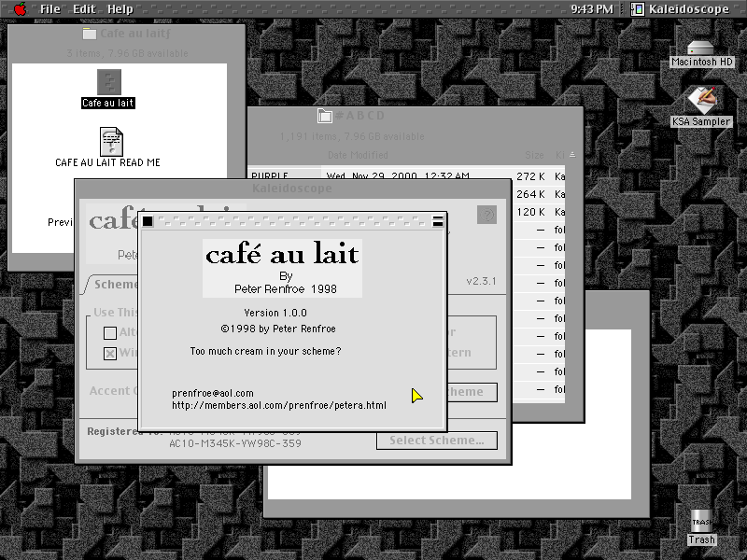The width and height of the screenshot is (747, 560).
Task: Click the '1,191 items, 7.96 GB available' status text
Action: (x=352, y=136)
